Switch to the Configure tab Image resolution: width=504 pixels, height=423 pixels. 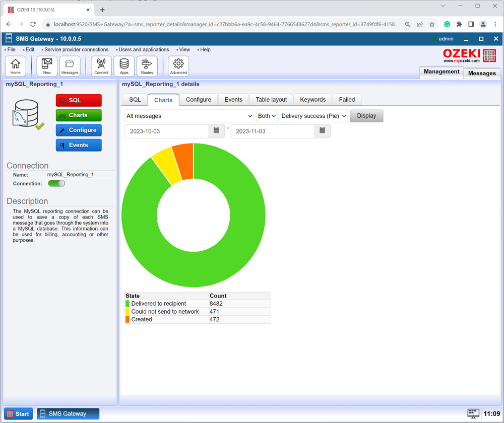point(199,100)
